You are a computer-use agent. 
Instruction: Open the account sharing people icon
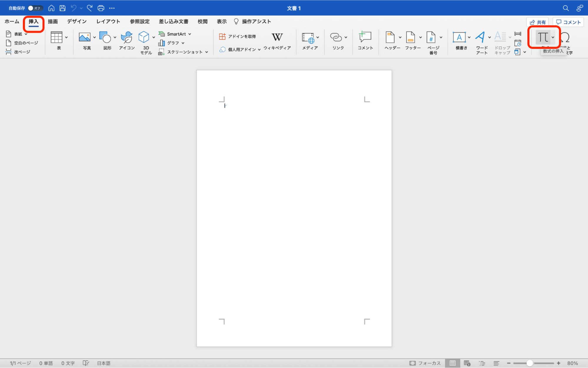579,8
